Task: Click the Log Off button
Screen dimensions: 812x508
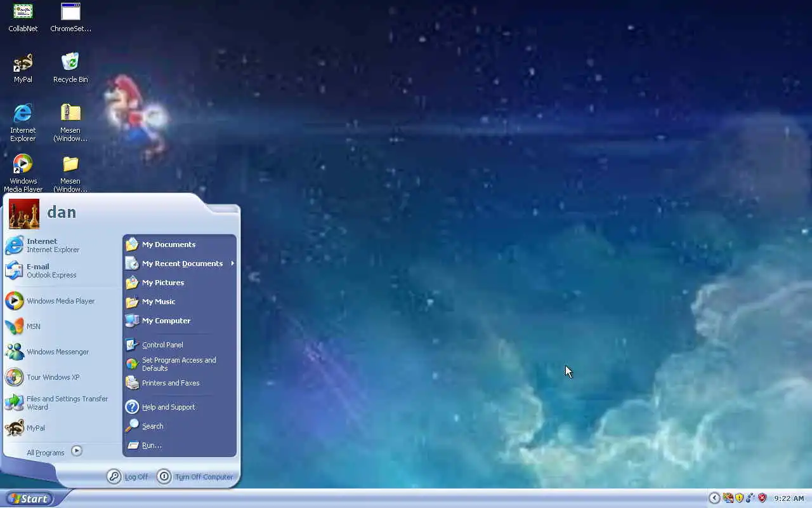Action: pyautogui.click(x=128, y=476)
